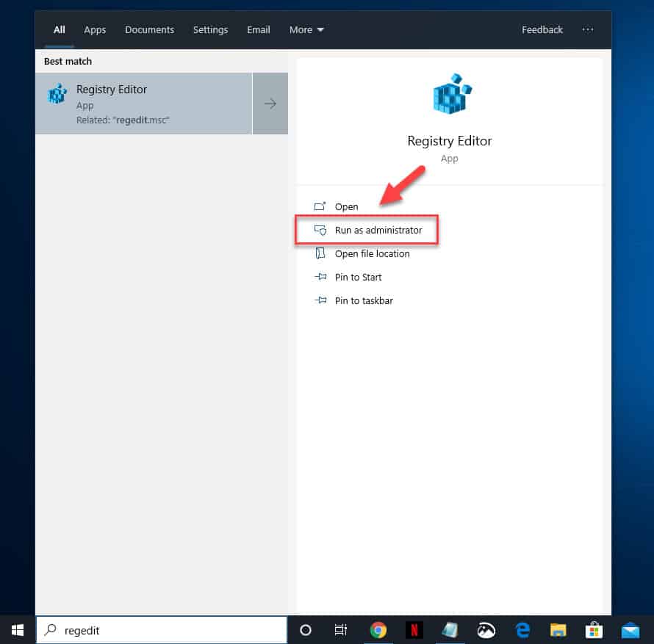This screenshot has height=644, width=654.
Task: Click the large Registry Editor icon in the preview pane
Action: pos(452,94)
